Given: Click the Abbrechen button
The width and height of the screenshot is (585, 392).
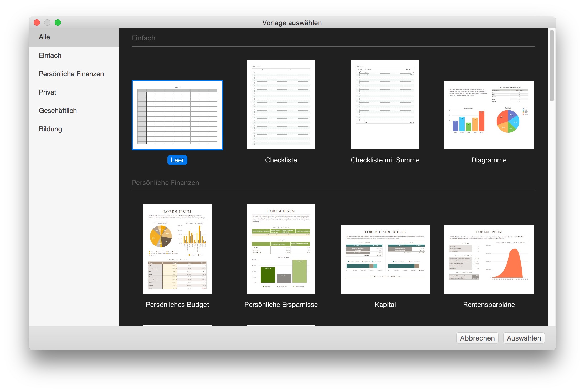Looking at the screenshot, I should coord(477,338).
